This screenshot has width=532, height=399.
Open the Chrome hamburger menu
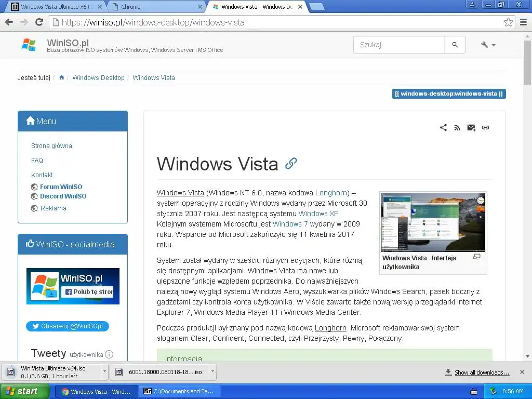point(524,22)
